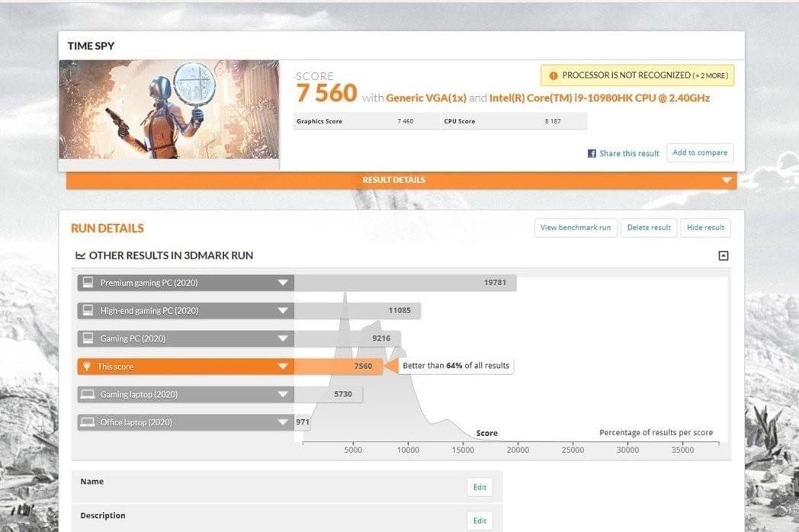This screenshot has height=532, width=799.
Task: Expand the Office laptop (2020) dropdown arrow
Action: [283, 422]
